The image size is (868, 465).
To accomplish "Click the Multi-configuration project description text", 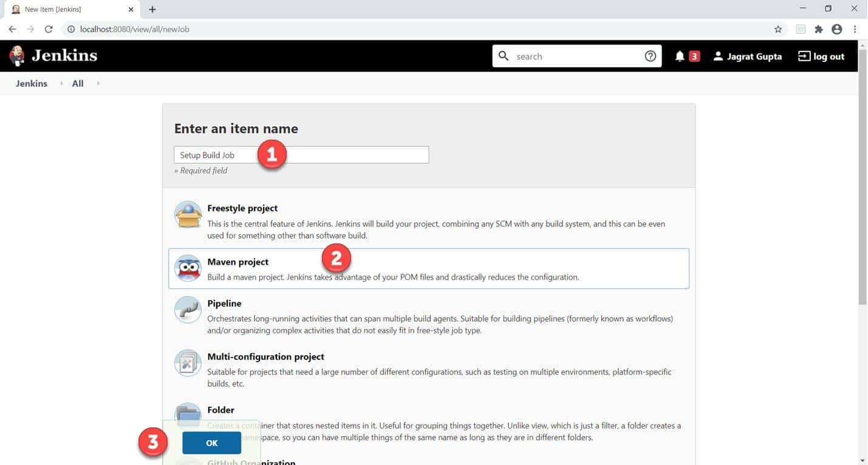I will 440,378.
